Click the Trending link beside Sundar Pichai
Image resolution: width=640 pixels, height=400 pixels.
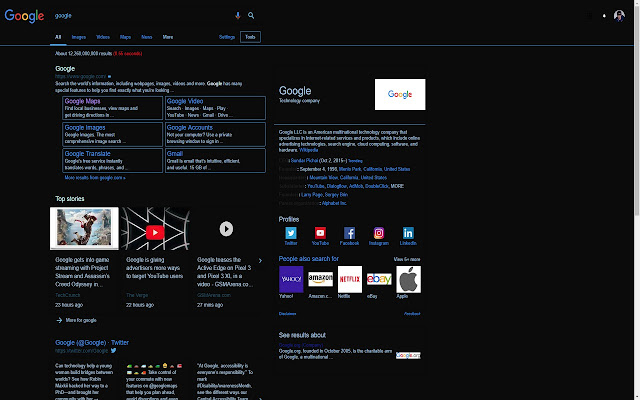coord(355,161)
